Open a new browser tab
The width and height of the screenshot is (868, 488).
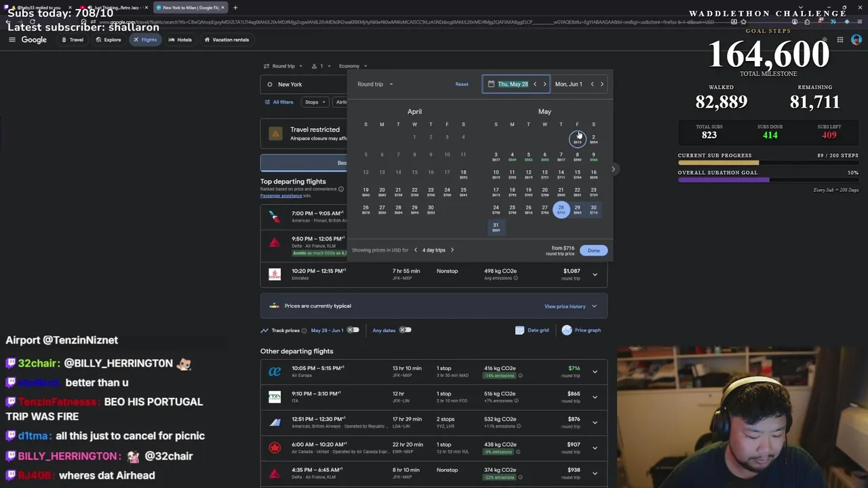coord(235,7)
